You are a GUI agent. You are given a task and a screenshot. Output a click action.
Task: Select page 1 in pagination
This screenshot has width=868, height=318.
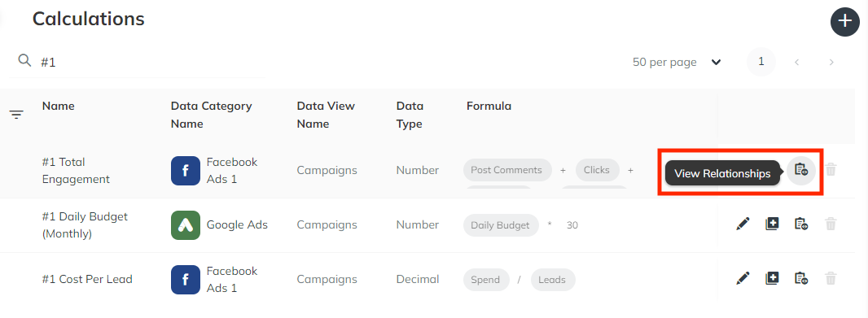[x=761, y=61]
